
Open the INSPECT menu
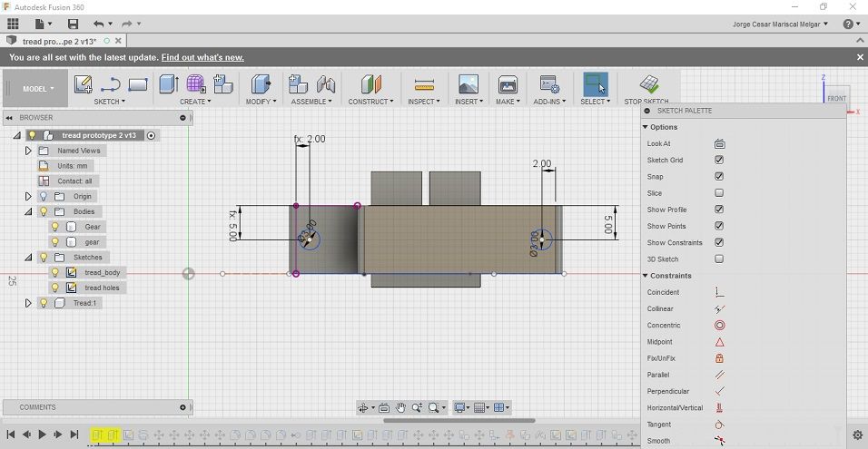424,102
